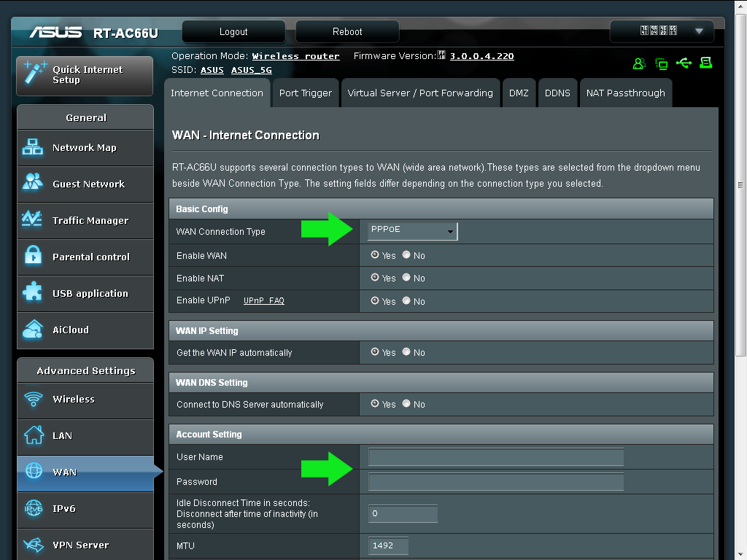Click the Network Map icon
Image resolution: width=747 pixels, height=560 pixels.
pos(32,147)
